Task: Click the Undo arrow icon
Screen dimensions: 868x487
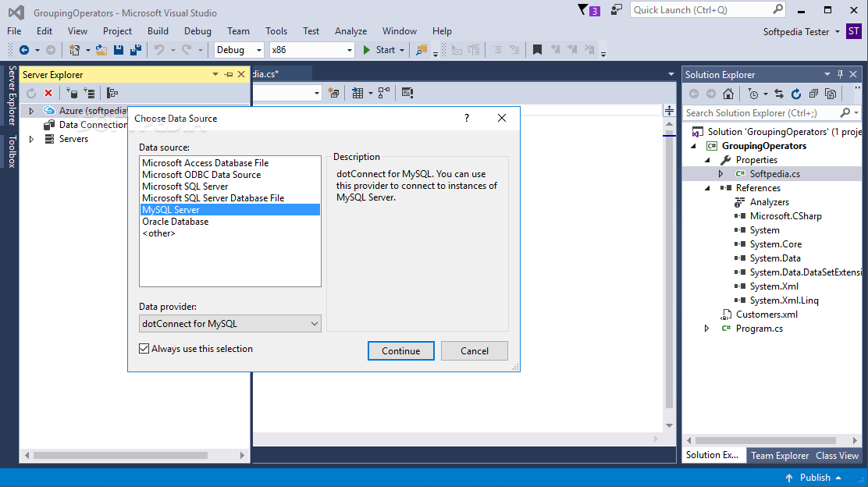Action: [159, 50]
